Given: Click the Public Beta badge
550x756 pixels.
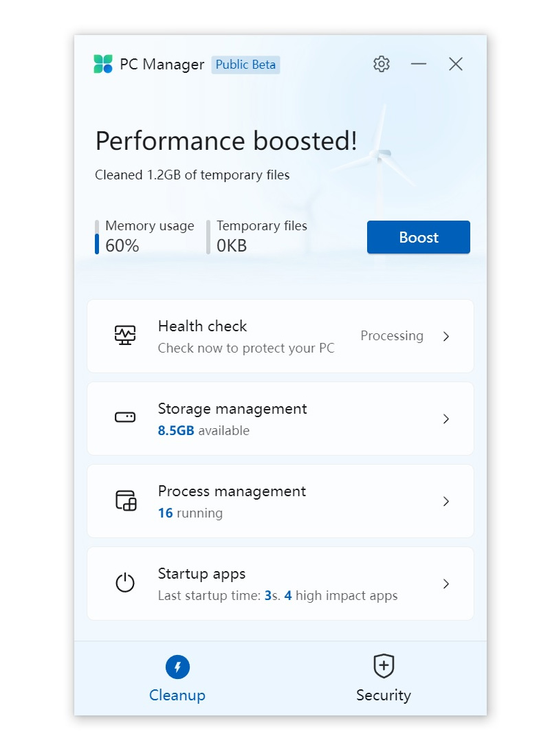Looking at the screenshot, I should click(245, 65).
